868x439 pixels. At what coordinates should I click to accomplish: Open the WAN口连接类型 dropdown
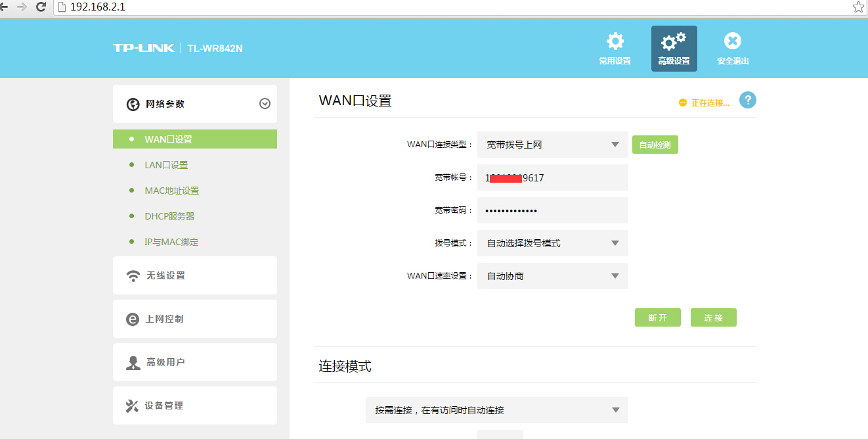click(553, 145)
